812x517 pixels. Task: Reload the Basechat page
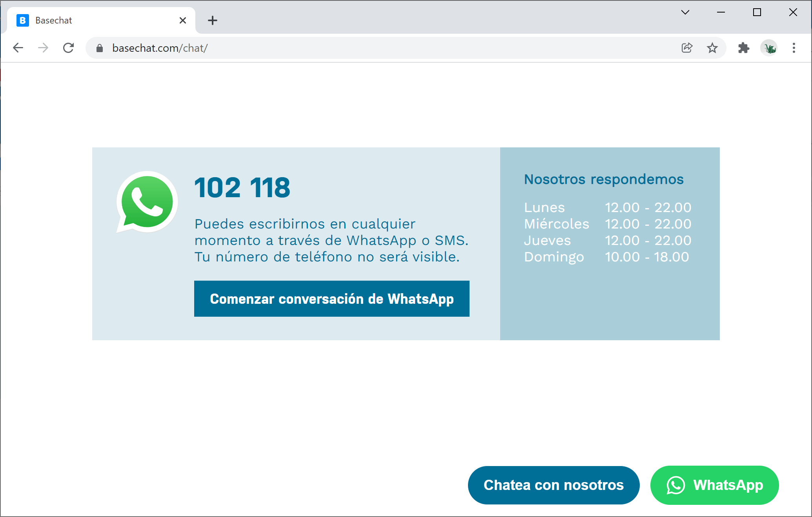(69, 48)
